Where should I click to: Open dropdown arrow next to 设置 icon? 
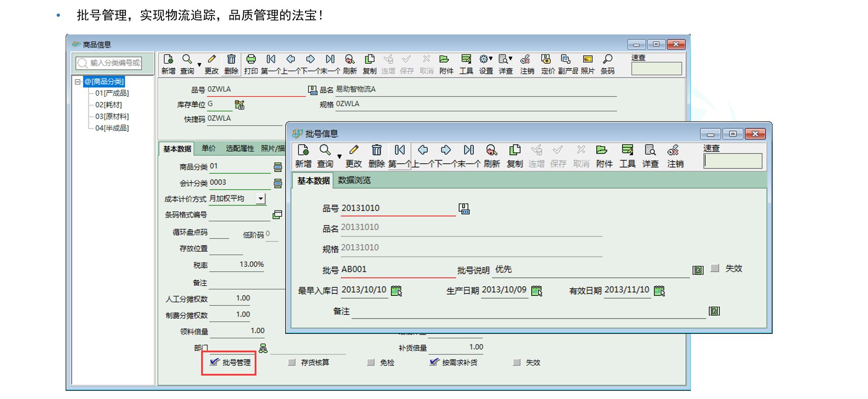coord(491,59)
